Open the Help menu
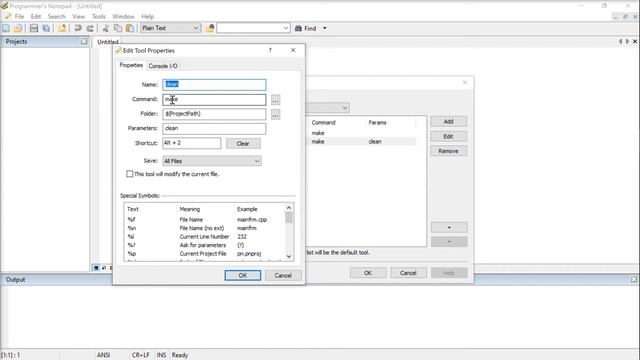 [147, 17]
